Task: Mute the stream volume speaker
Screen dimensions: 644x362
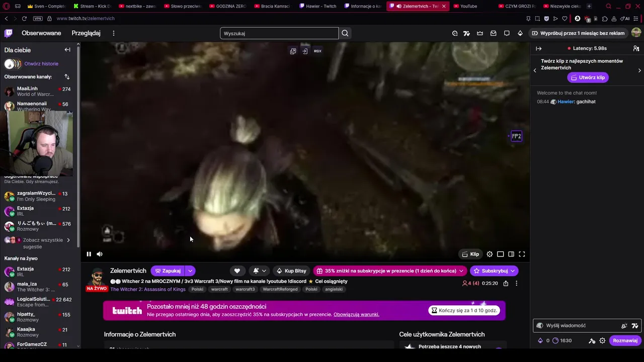Action: [x=100, y=254]
